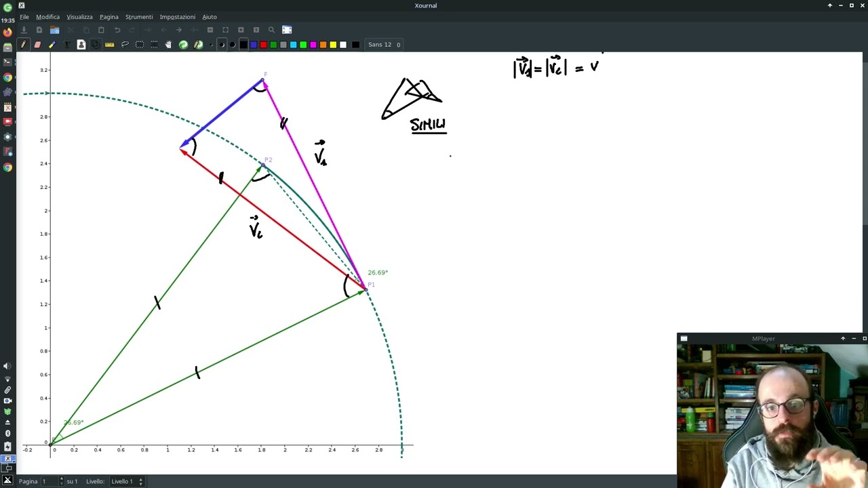Open the File menu
This screenshot has height=488, width=868.
tap(24, 17)
